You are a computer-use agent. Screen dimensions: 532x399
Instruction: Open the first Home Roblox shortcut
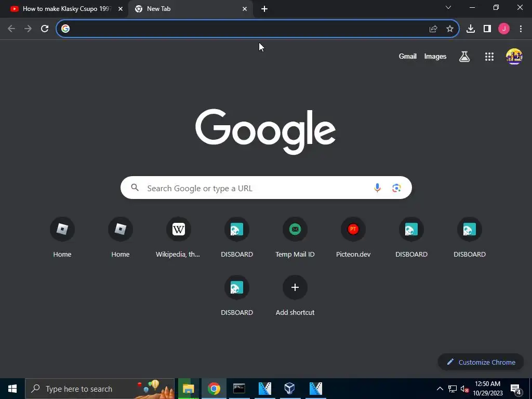pos(62,237)
